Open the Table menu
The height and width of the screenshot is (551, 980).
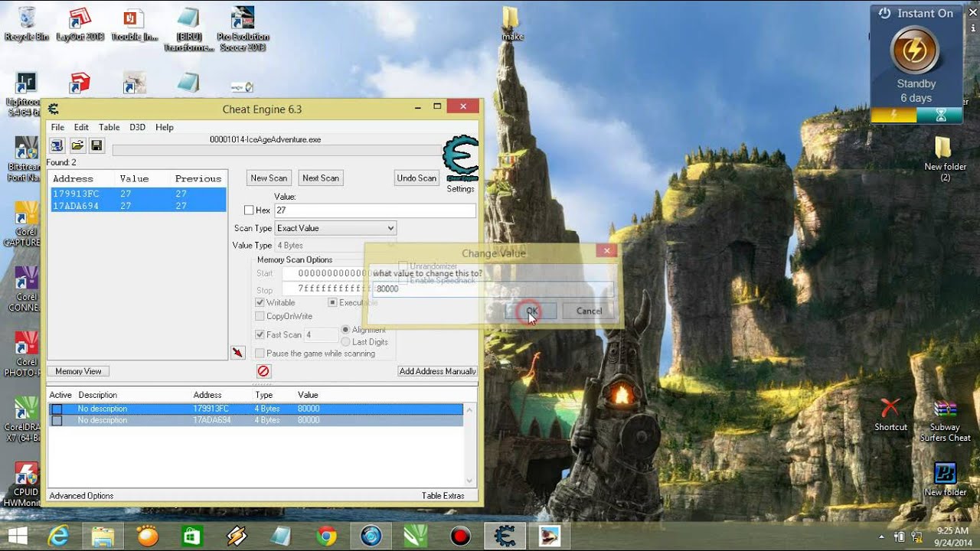coord(109,127)
